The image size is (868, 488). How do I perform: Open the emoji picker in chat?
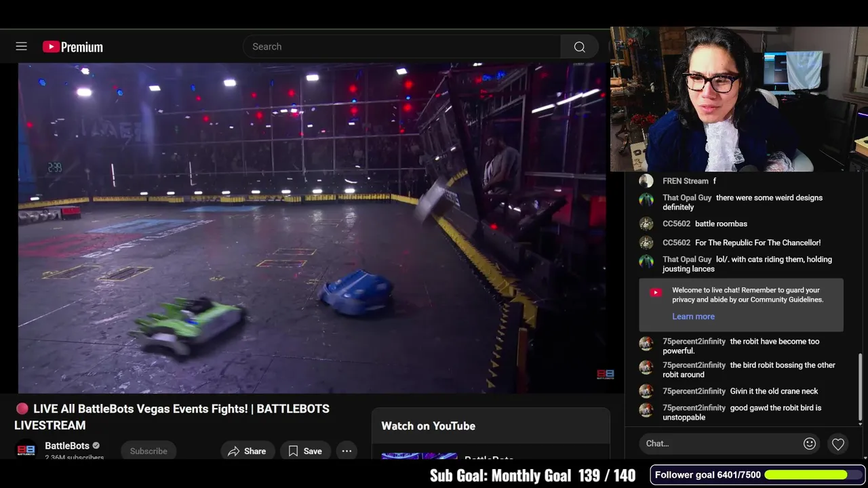click(809, 444)
